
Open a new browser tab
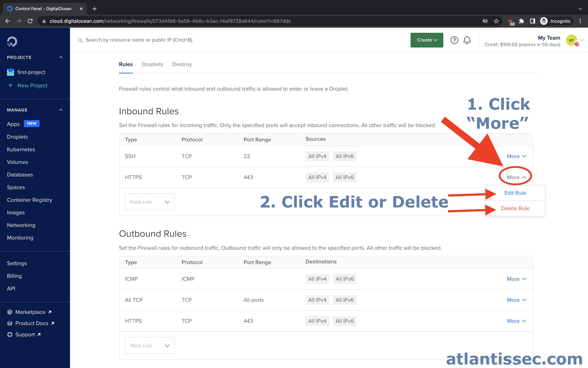[x=94, y=9]
